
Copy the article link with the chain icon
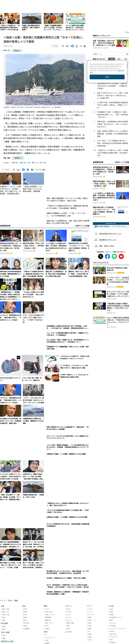point(81,46)
